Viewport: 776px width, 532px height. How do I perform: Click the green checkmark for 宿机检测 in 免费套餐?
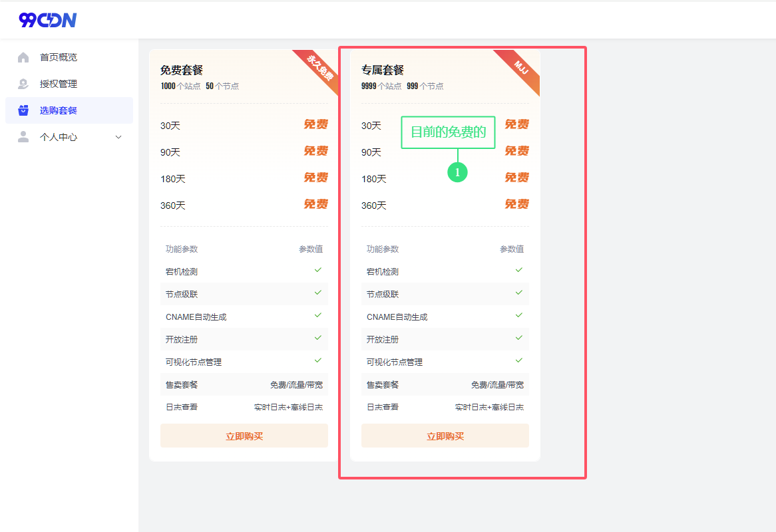(317, 271)
